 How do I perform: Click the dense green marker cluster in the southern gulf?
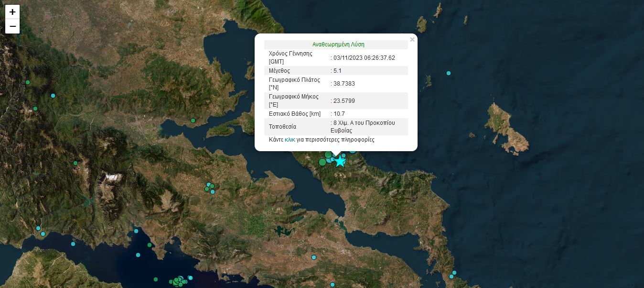tap(179, 281)
